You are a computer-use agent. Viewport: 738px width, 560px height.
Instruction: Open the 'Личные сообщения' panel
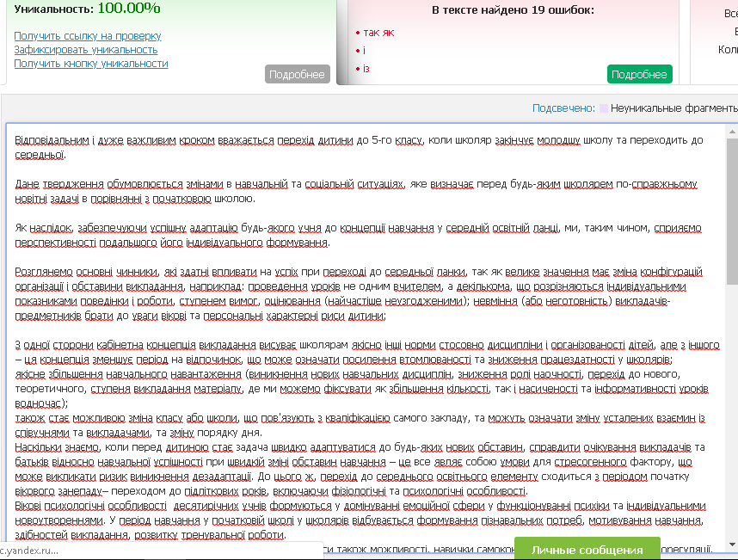[x=587, y=550]
